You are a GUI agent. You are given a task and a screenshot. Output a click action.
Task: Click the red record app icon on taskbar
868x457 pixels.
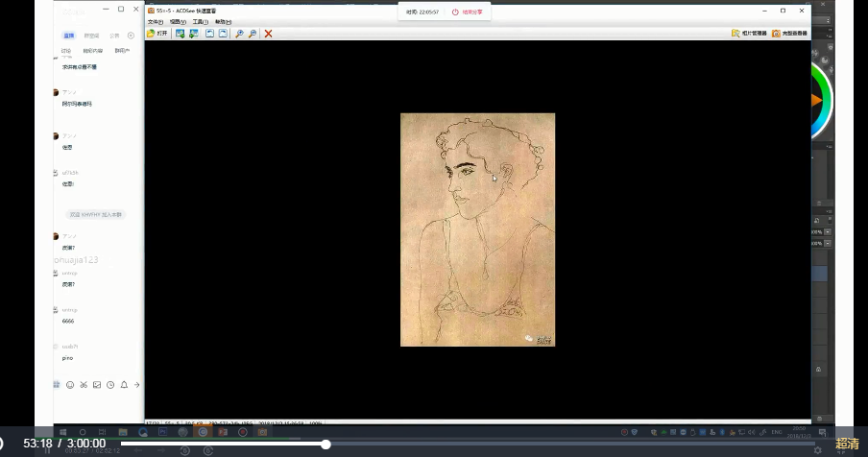[243, 432]
